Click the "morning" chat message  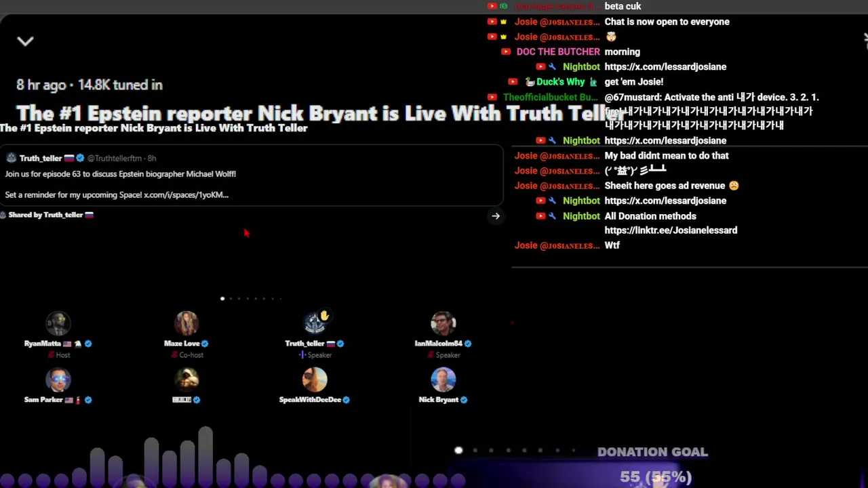pos(622,52)
